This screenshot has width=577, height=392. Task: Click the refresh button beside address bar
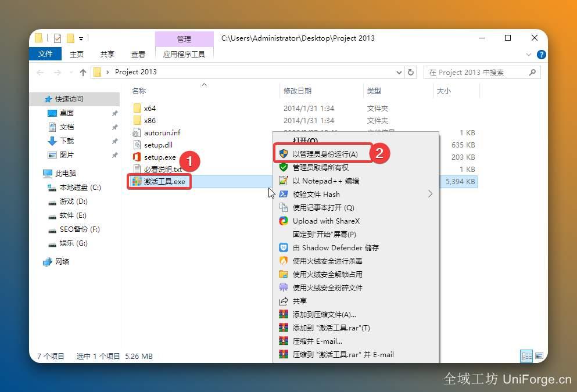tap(411, 72)
